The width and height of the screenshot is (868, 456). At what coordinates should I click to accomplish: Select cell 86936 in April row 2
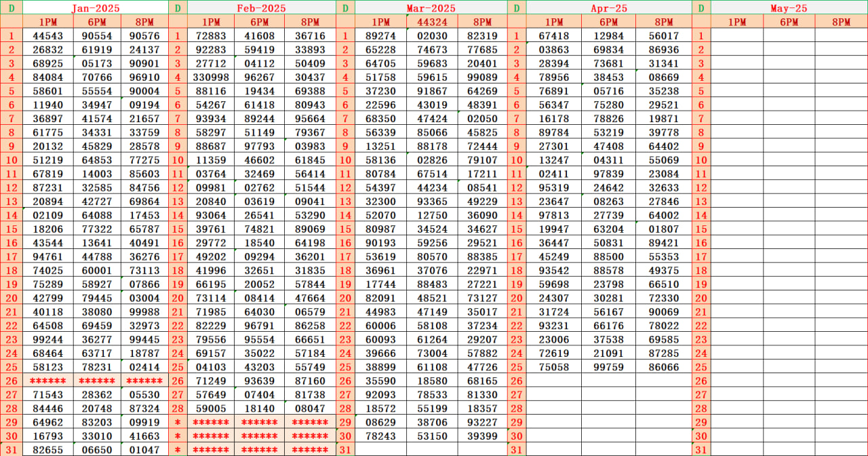[x=663, y=50]
